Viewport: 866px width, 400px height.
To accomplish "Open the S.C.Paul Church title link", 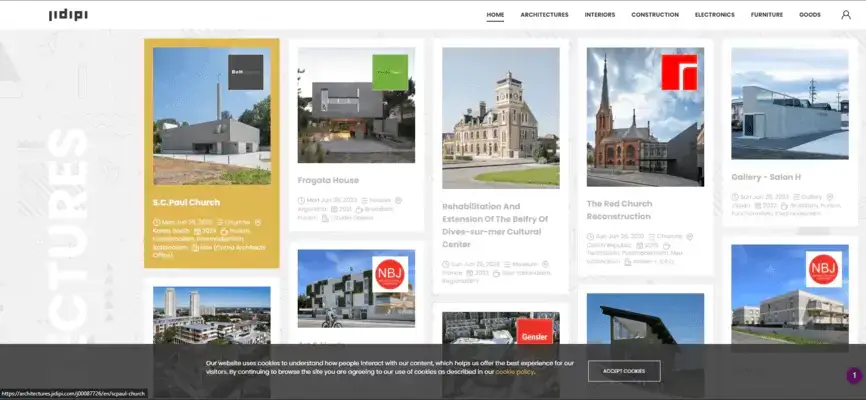I will (x=187, y=202).
